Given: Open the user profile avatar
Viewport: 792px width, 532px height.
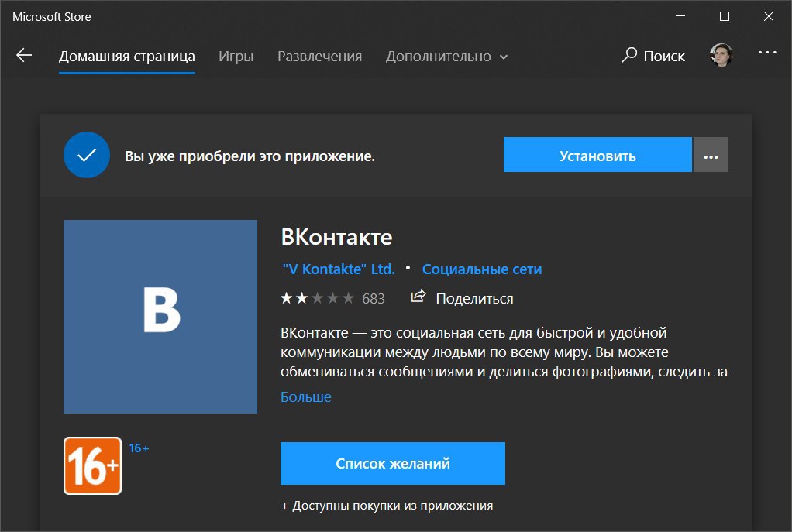Looking at the screenshot, I should click(721, 55).
